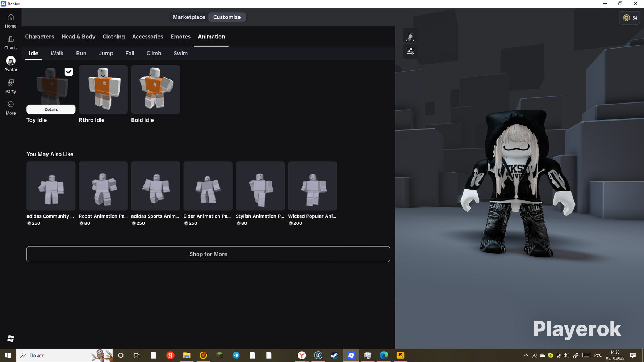Open Microsoft Edge from the taskbar
This screenshot has width=644, height=362.
[x=384, y=355]
